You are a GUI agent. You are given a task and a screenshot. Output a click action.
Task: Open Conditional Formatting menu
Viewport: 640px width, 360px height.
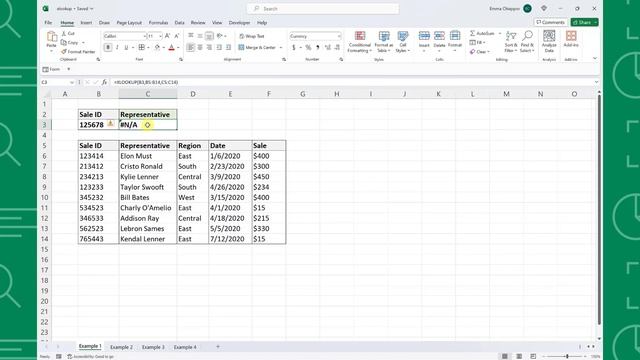coord(360,42)
